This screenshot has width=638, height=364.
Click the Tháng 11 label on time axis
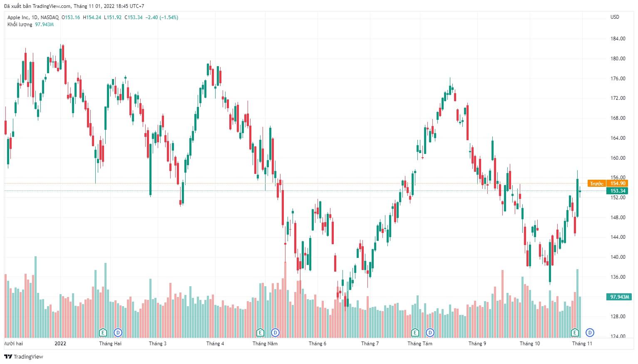pos(582,344)
